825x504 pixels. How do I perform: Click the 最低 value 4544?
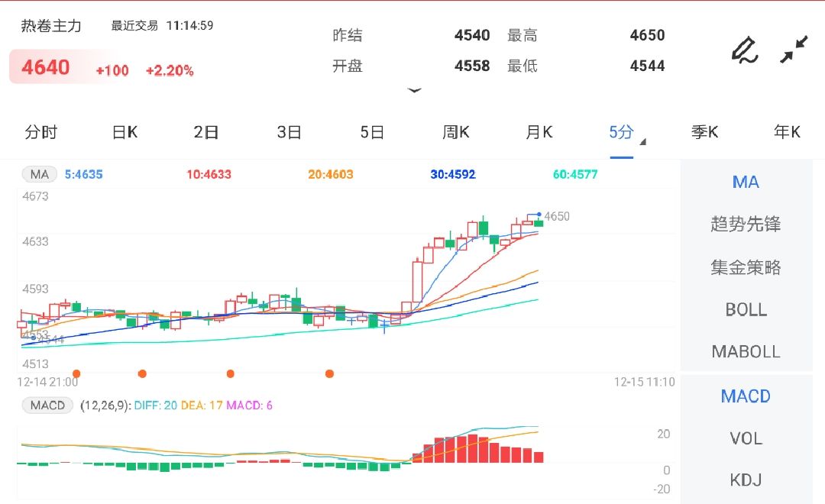click(x=647, y=66)
